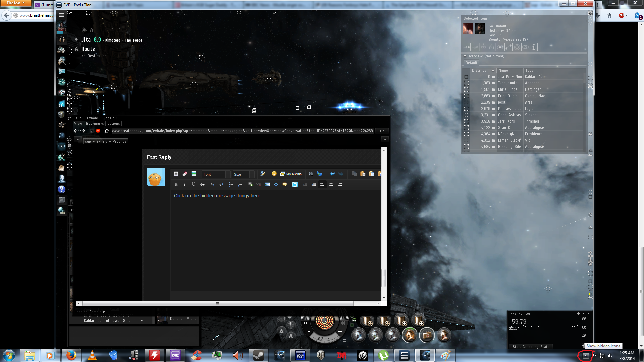Sort overview by Type column
Viewport: 644px width, 362px height.
tap(537, 70)
